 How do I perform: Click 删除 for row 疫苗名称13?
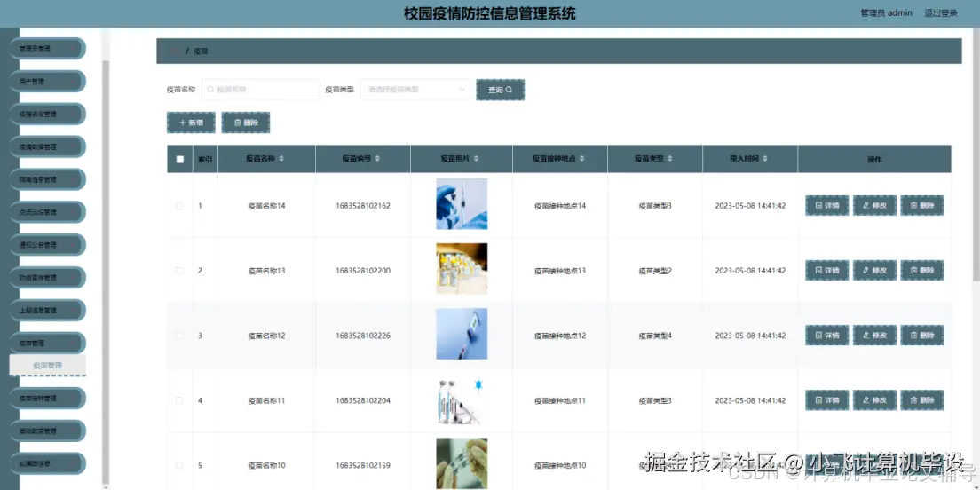[x=922, y=271]
